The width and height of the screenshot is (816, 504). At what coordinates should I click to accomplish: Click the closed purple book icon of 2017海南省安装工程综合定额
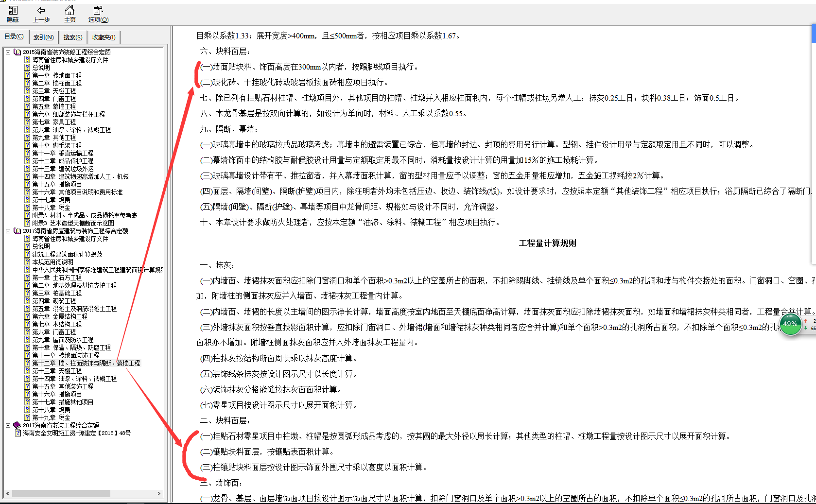point(17,425)
